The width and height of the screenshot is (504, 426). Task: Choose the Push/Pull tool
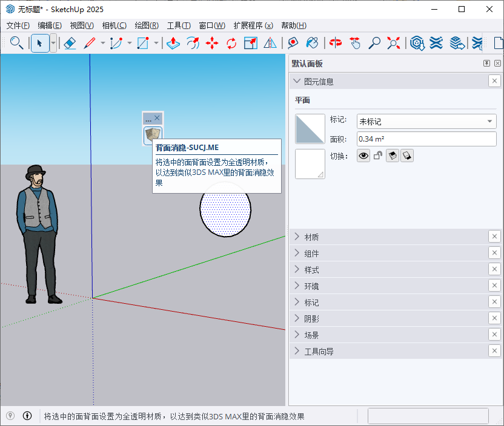[x=173, y=43]
